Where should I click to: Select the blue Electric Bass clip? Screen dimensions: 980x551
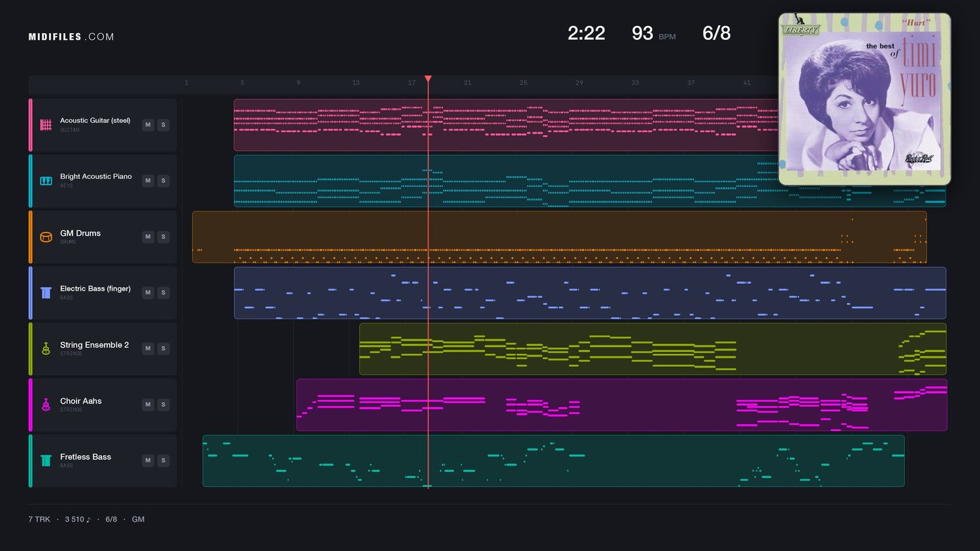point(590,292)
